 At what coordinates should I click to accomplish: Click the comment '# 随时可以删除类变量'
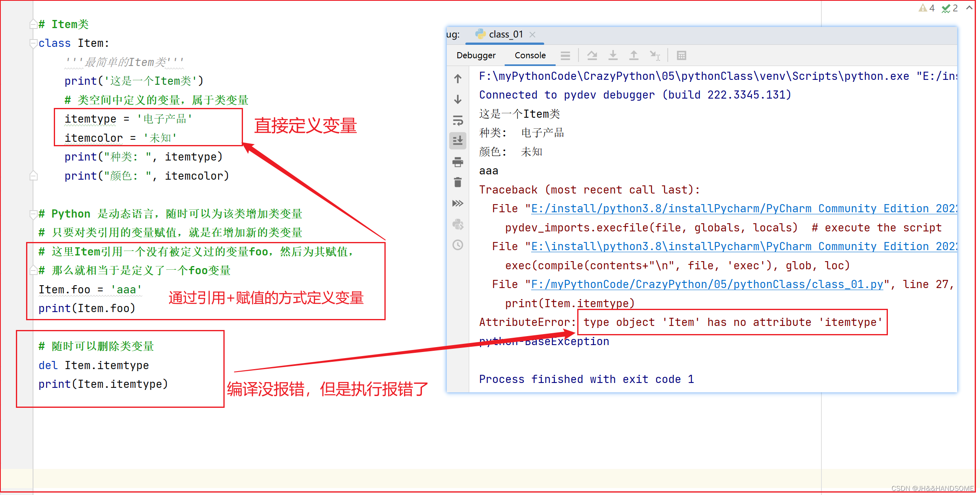96,346
